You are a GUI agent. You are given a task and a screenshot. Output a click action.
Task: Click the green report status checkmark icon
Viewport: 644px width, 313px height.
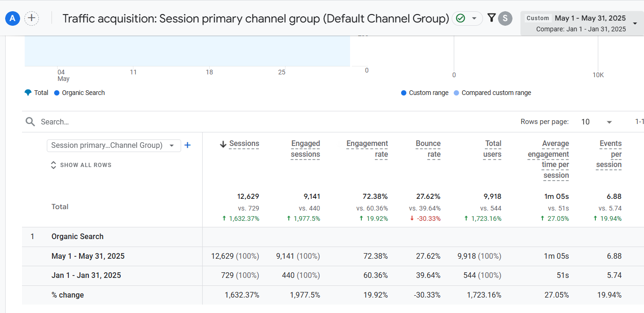point(461,18)
